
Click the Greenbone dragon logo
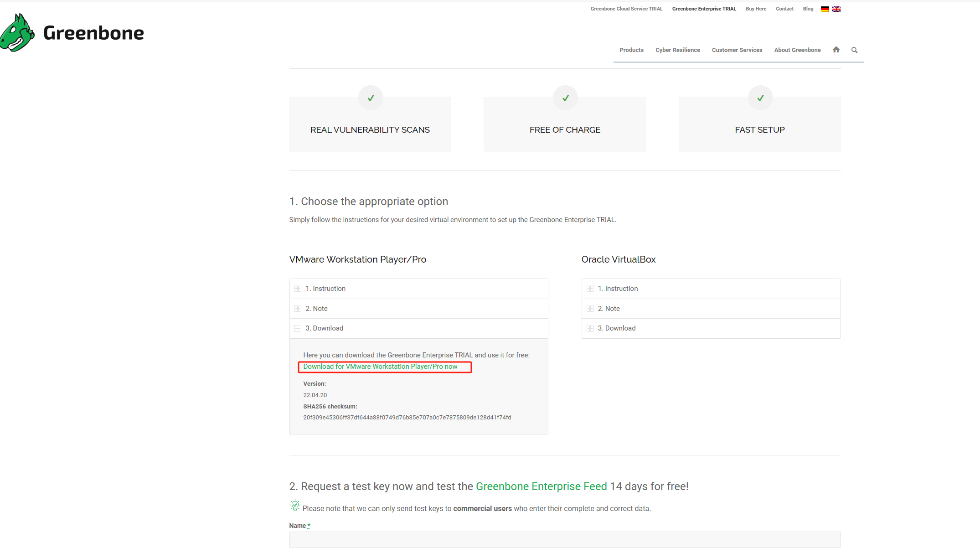point(17,33)
